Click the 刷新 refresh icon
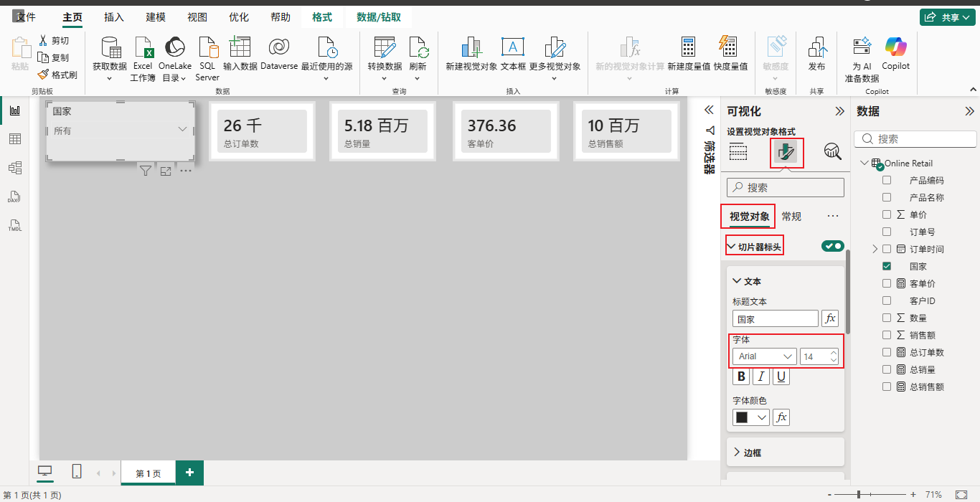 (x=418, y=48)
